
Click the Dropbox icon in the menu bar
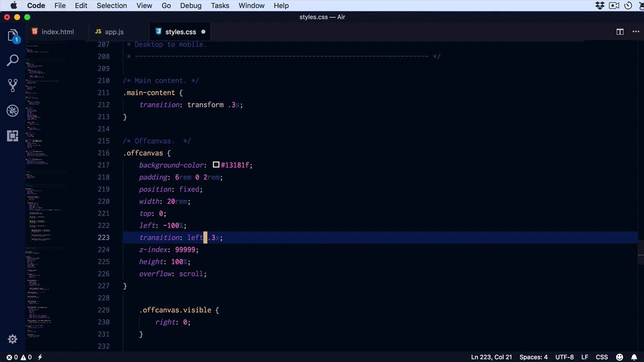point(600,6)
